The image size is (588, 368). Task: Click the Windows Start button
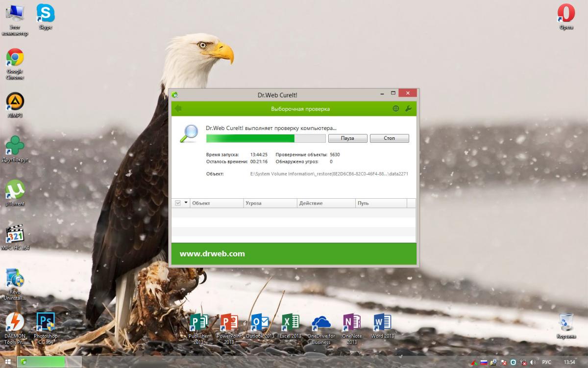pos(8,362)
